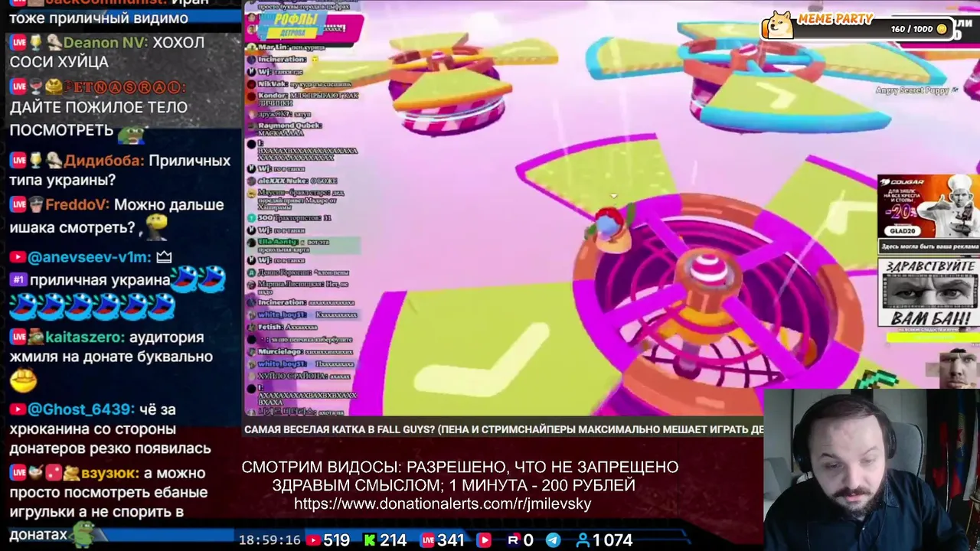
Task: Click the LIVE badge beside 341 in bottom bar
Action: click(x=427, y=540)
